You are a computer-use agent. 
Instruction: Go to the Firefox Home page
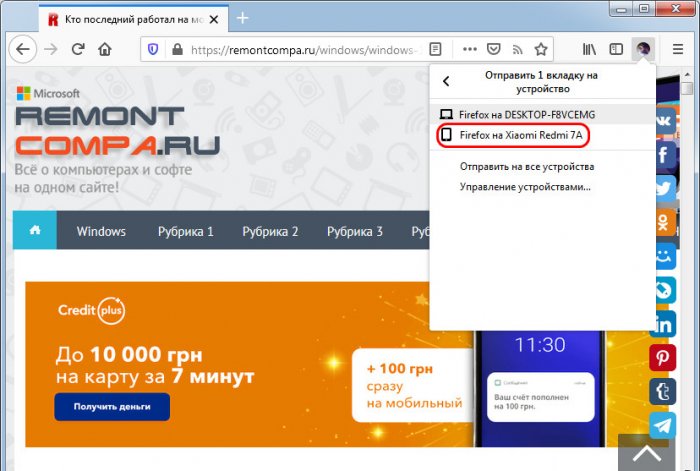click(105, 48)
